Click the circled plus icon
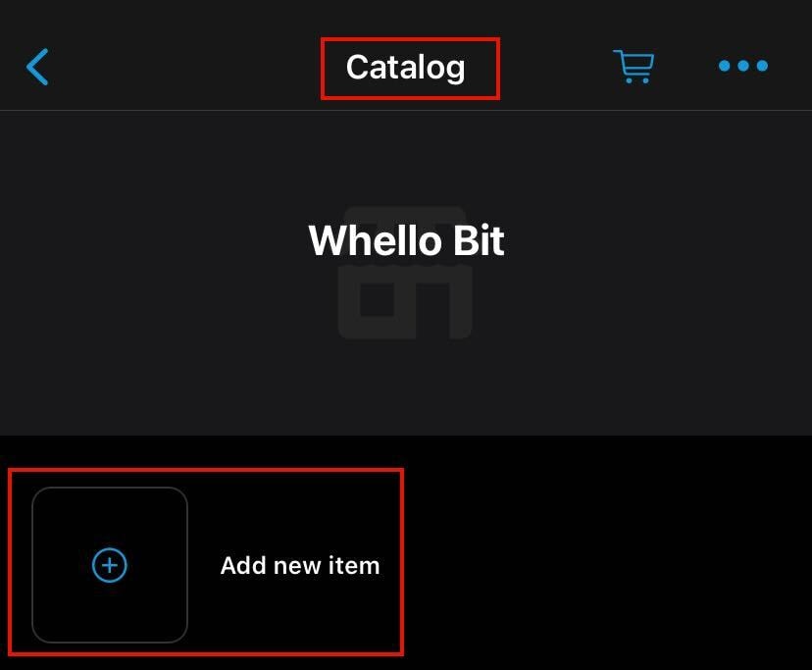Screen dimensions: 812x670 pyautogui.click(x=110, y=565)
